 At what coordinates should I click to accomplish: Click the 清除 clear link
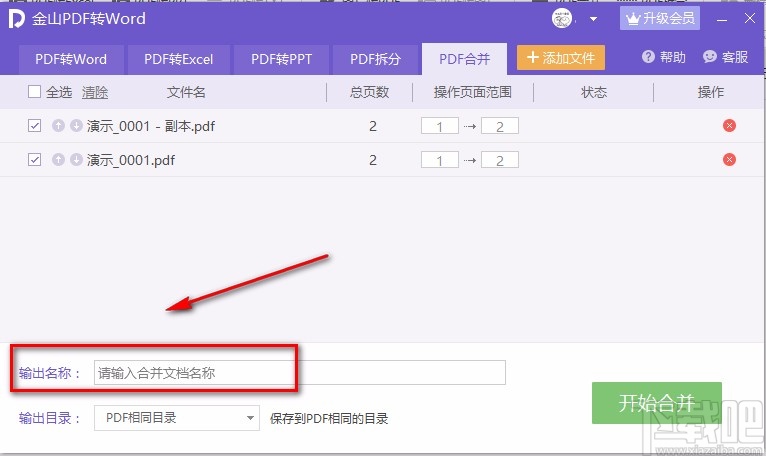[x=95, y=92]
